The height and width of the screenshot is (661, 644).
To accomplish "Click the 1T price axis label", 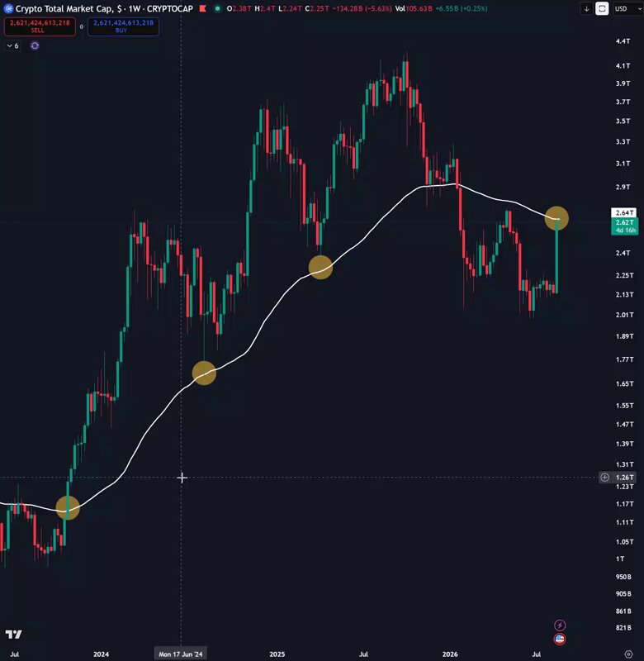I will coord(620,559).
